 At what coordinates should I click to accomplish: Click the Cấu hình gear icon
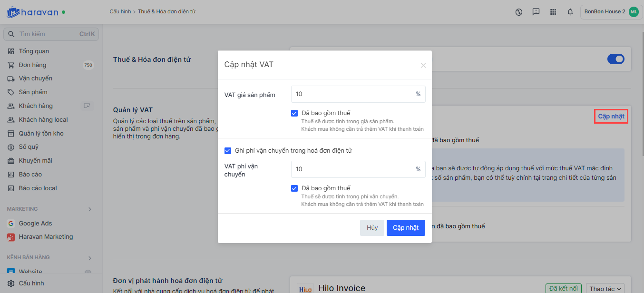(x=11, y=283)
